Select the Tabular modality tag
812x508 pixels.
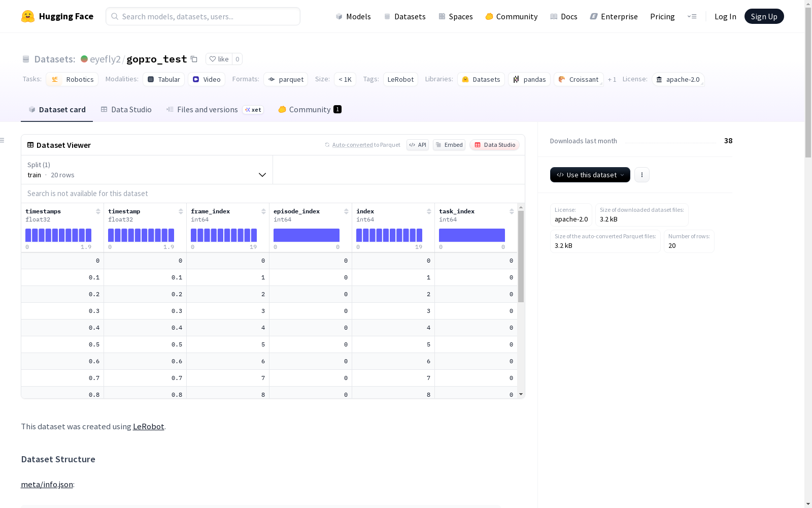pyautogui.click(x=163, y=79)
